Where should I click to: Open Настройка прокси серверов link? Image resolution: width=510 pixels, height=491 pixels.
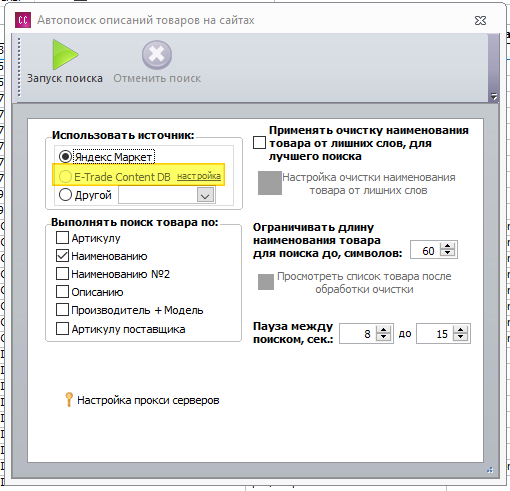(x=148, y=400)
